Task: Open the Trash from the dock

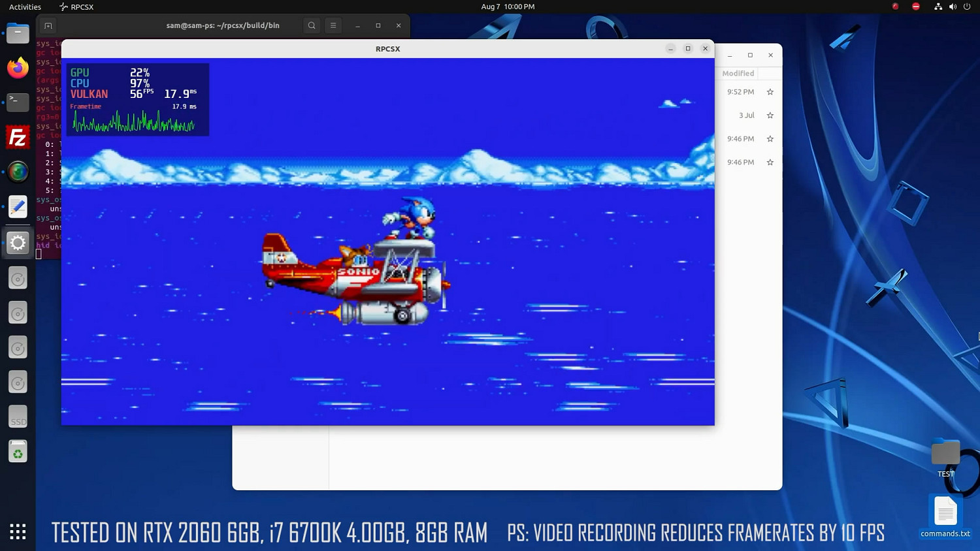Action: coord(18,452)
